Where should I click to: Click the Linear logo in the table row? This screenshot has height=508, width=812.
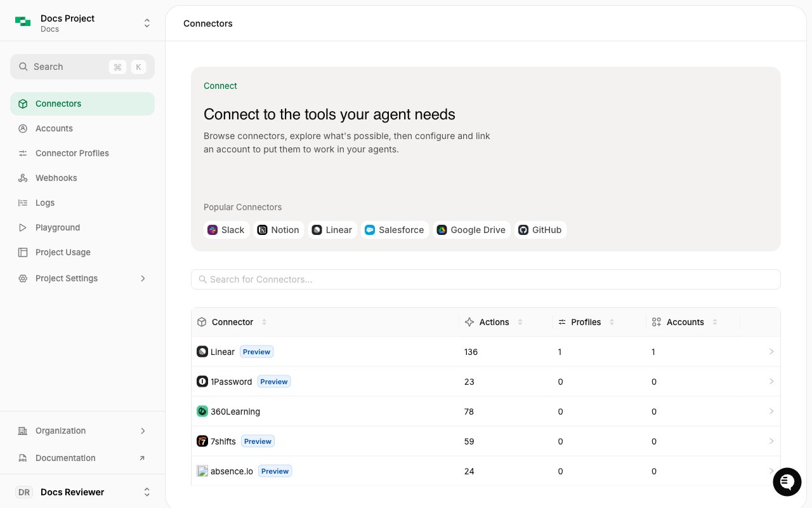pos(202,352)
